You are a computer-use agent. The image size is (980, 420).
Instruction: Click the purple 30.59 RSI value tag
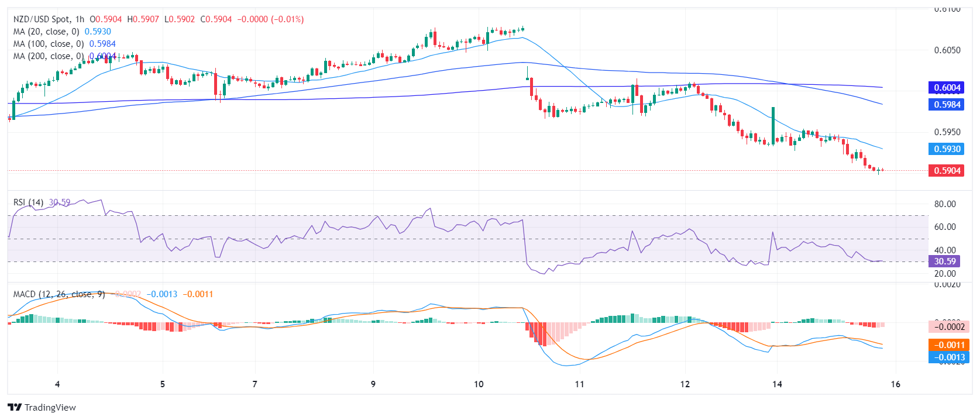pyautogui.click(x=944, y=261)
